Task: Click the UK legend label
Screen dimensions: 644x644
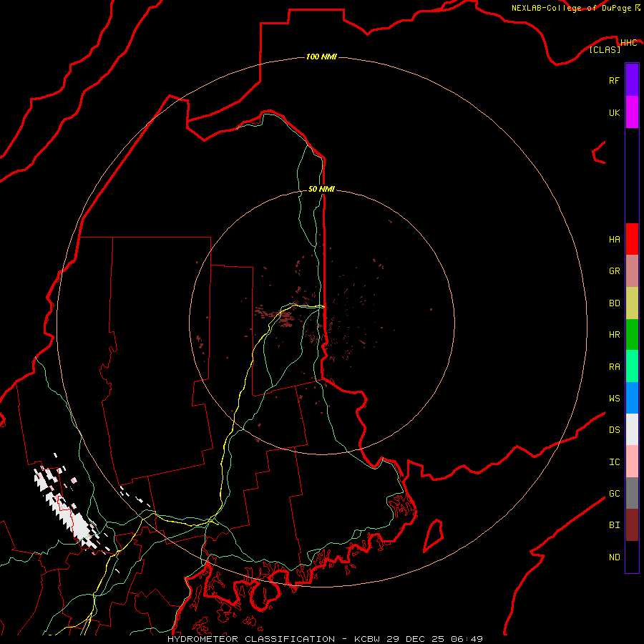Action: tap(614, 112)
